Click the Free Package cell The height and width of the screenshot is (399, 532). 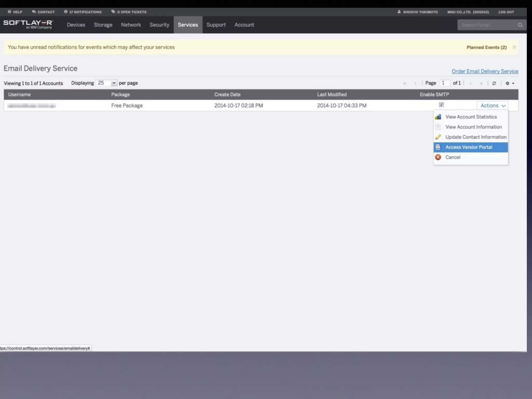pos(127,105)
